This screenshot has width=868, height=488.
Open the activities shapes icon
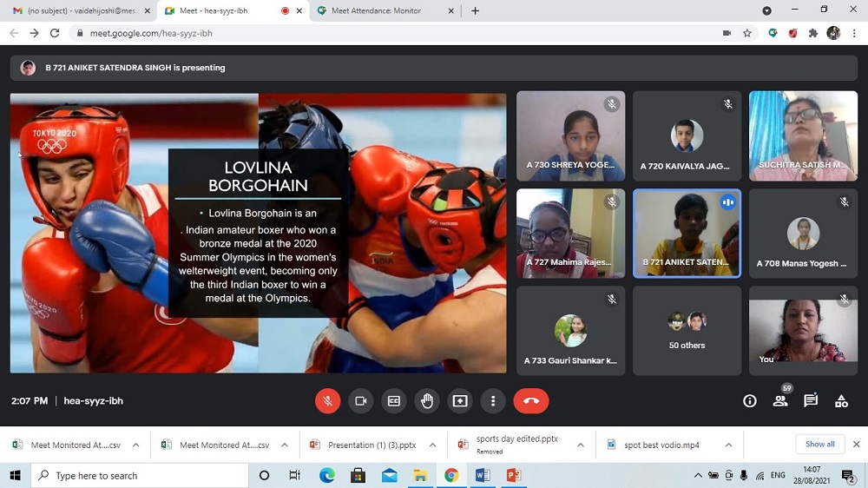(841, 401)
